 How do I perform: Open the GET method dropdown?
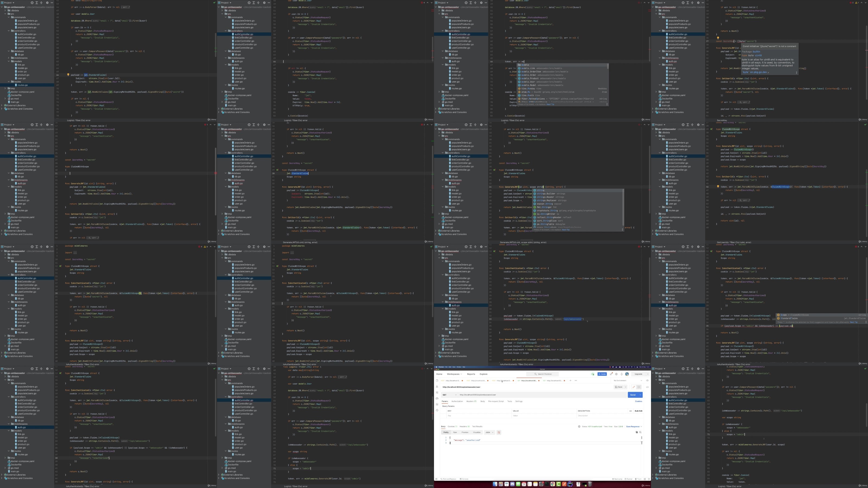tap(450, 395)
